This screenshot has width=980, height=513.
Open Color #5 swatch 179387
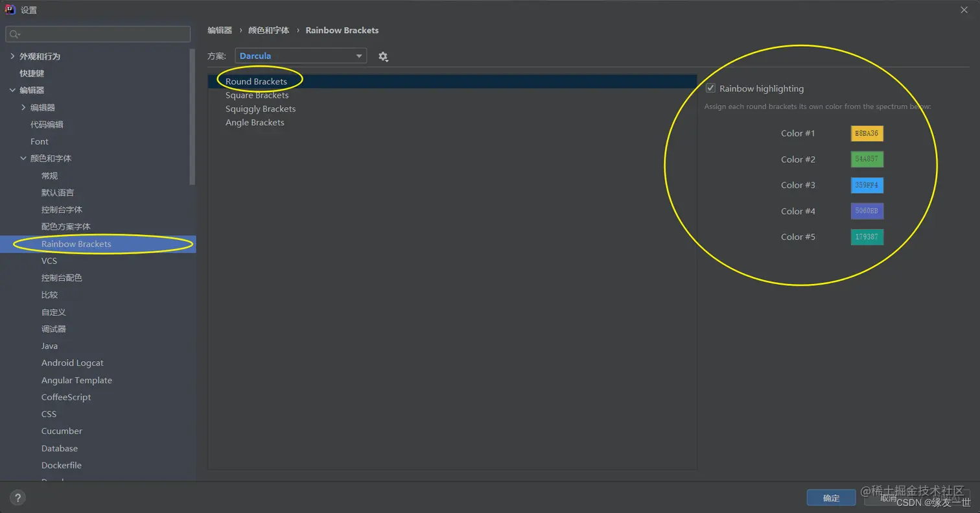click(867, 237)
